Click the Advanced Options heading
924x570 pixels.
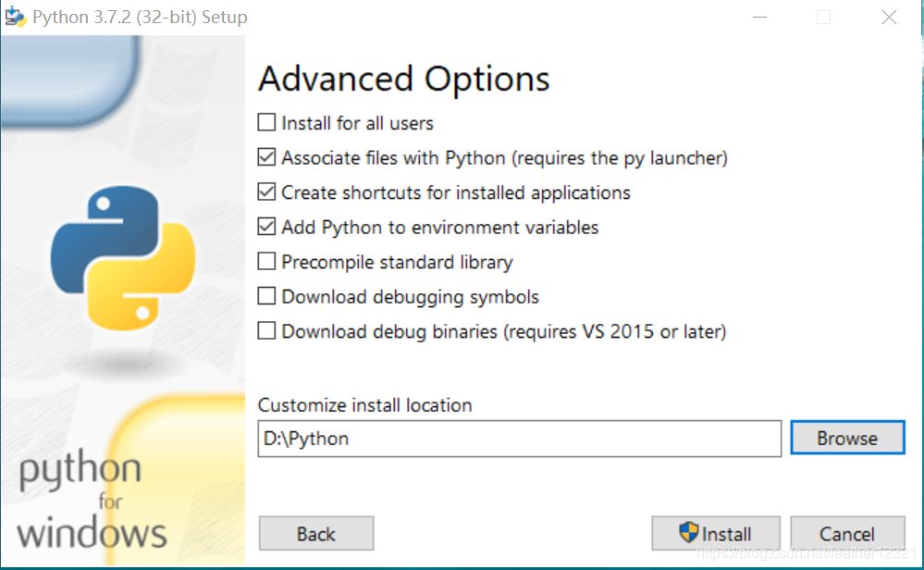point(404,79)
